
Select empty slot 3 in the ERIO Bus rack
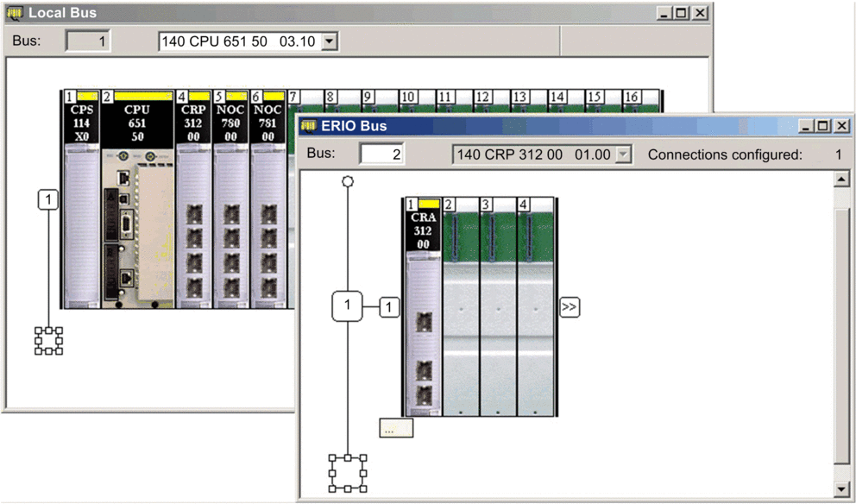tap(498, 307)
